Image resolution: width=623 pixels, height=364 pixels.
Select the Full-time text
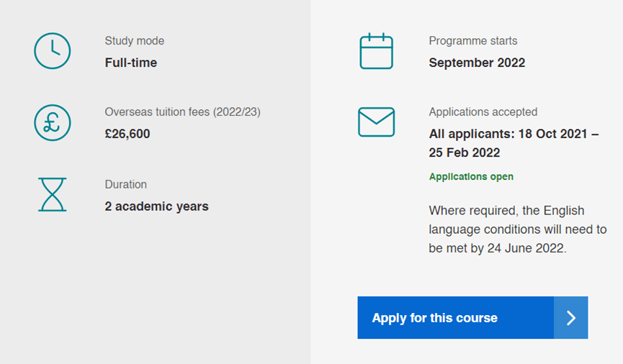131,63
